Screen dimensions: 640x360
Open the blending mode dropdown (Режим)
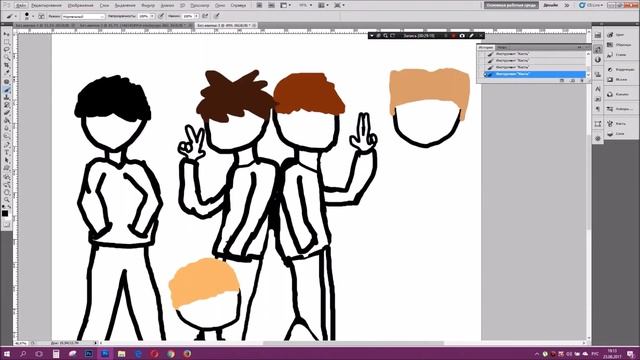[83, 16]
